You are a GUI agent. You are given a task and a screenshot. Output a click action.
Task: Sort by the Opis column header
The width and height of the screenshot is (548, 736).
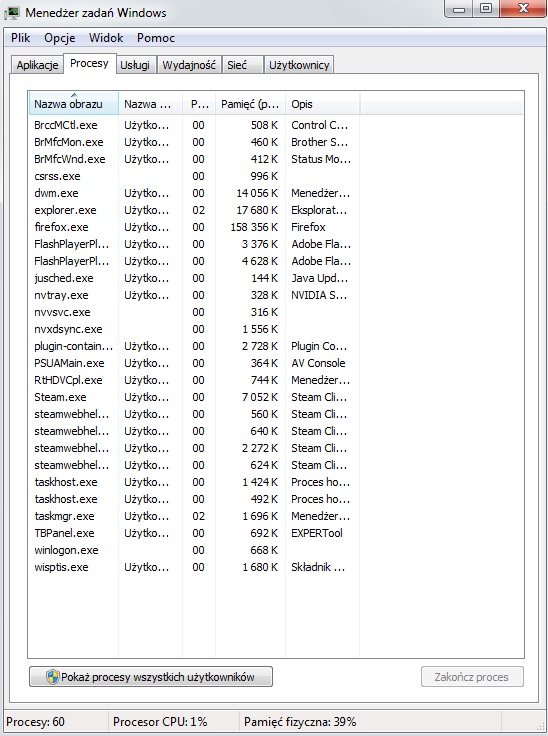pos(323,104)
